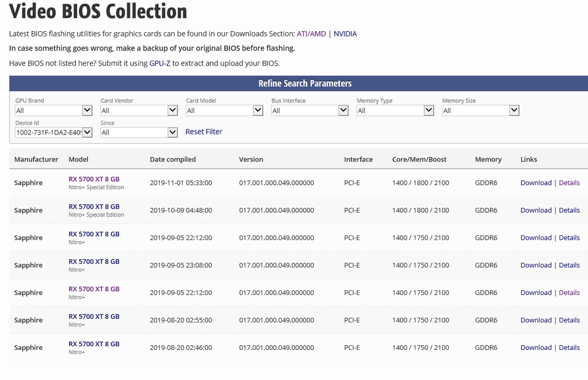
Task: Expand the Card Model dropdown
Action: click(x=225, y=110)
